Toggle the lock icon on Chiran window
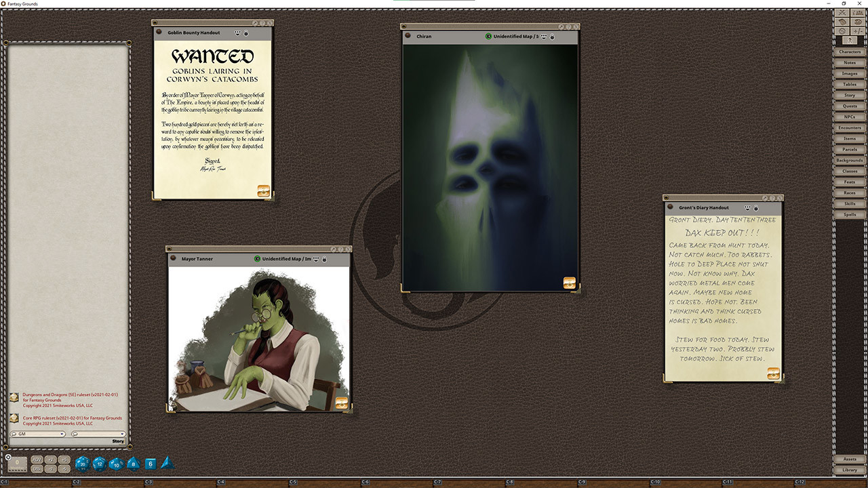868x488 pixels. 552,36
